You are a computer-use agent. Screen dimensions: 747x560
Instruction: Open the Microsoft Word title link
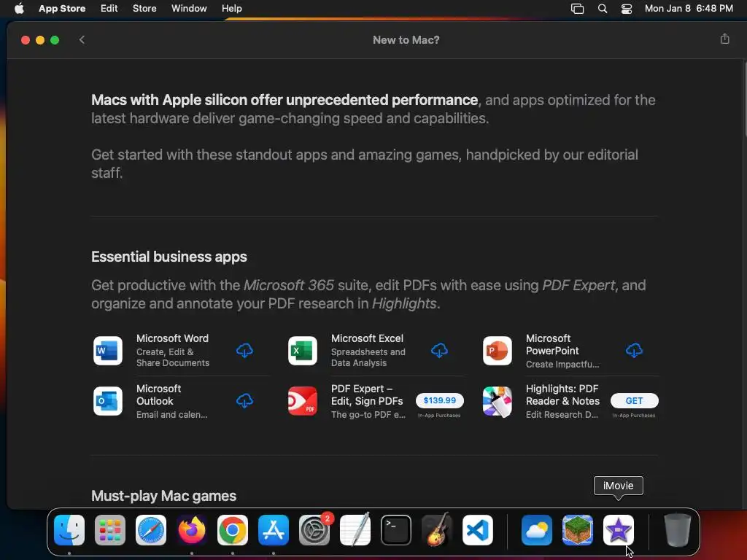click(172, 338)
